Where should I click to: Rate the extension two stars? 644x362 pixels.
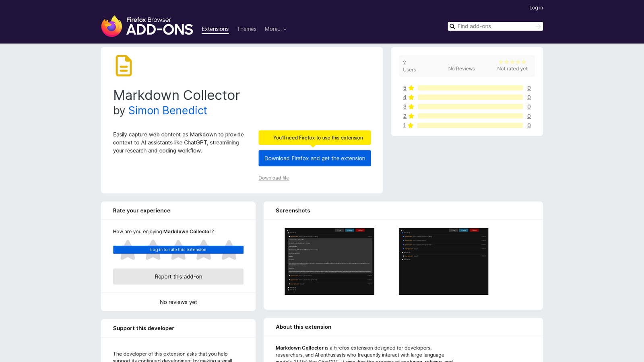click(x=153, y=250)
